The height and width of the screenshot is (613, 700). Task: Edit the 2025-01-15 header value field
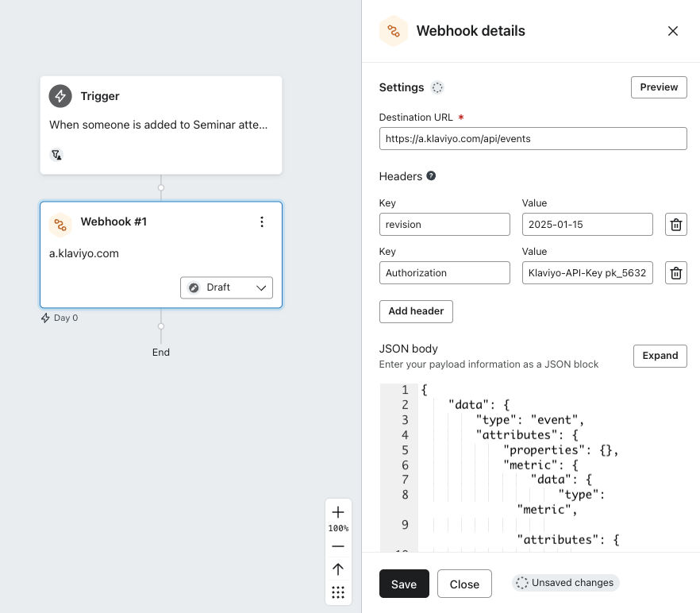[x=587, y=224]
